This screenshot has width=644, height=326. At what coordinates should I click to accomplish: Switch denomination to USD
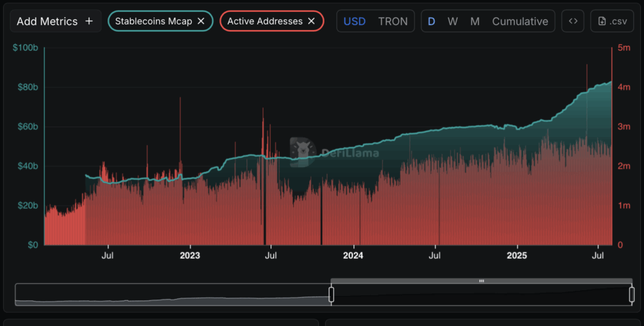[355, 21]
